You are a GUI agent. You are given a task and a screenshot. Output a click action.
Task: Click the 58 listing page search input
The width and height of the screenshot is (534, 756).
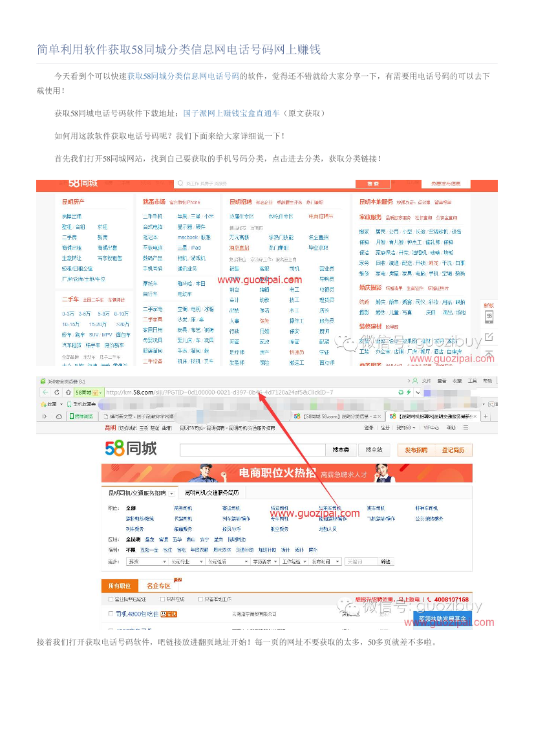click(253, 450)
